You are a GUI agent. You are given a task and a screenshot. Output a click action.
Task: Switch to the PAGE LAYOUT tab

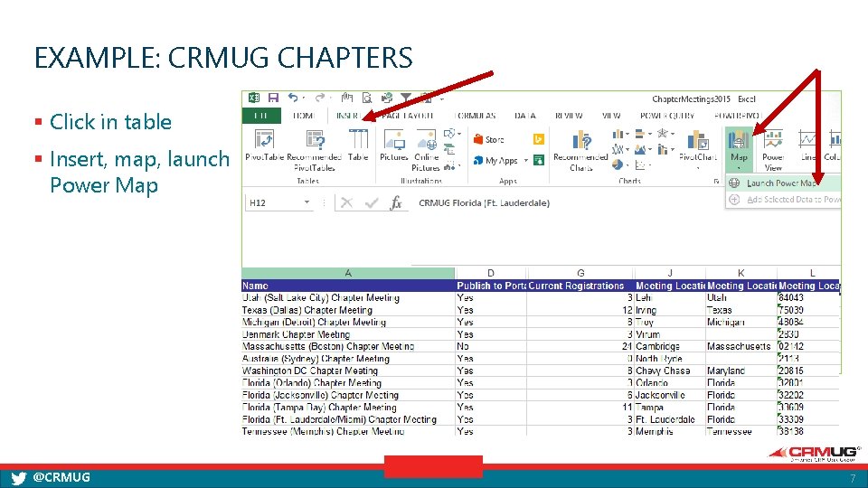tap(407, 116)
